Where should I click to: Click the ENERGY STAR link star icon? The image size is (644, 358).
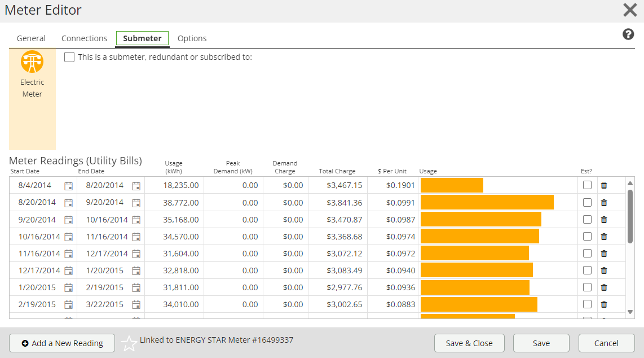(x=129, y=343)
